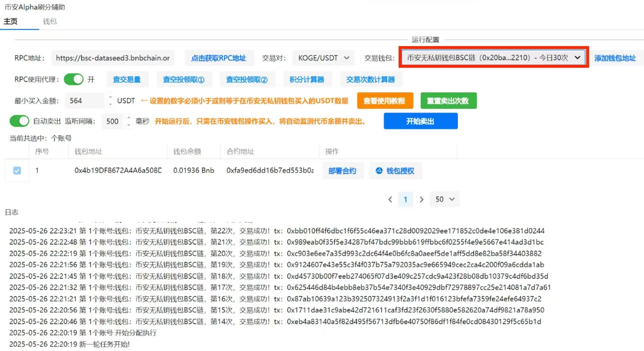Viewport: 644px width, 351px height.
Task: Click the wallet authorization circular icon
Action: pyautogui.click(x=379, y=171)
